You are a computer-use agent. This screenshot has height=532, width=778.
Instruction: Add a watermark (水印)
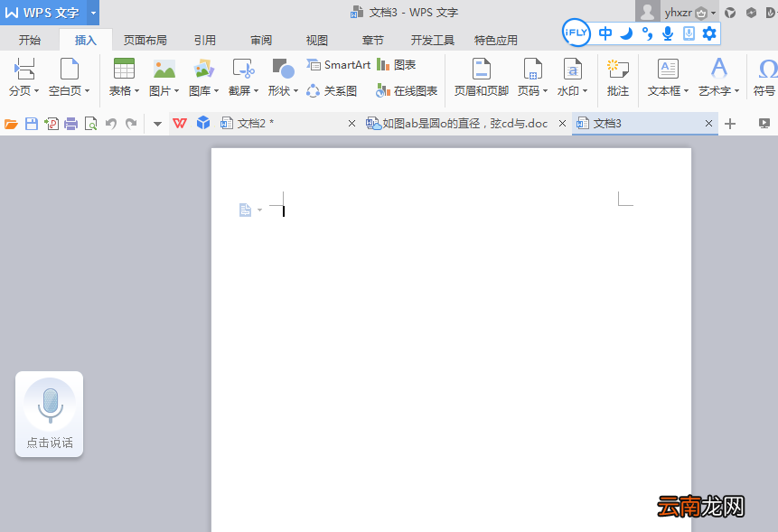click(x=572, y=77)
